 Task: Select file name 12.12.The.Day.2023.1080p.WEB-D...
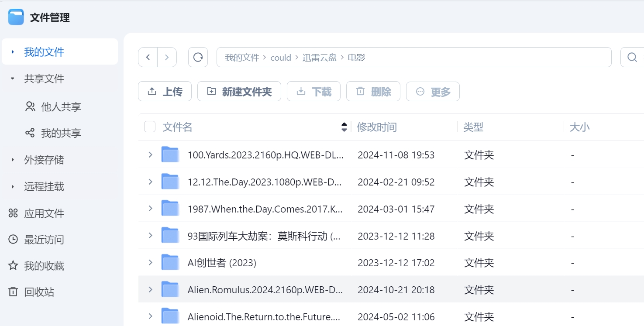pos(265,182)
